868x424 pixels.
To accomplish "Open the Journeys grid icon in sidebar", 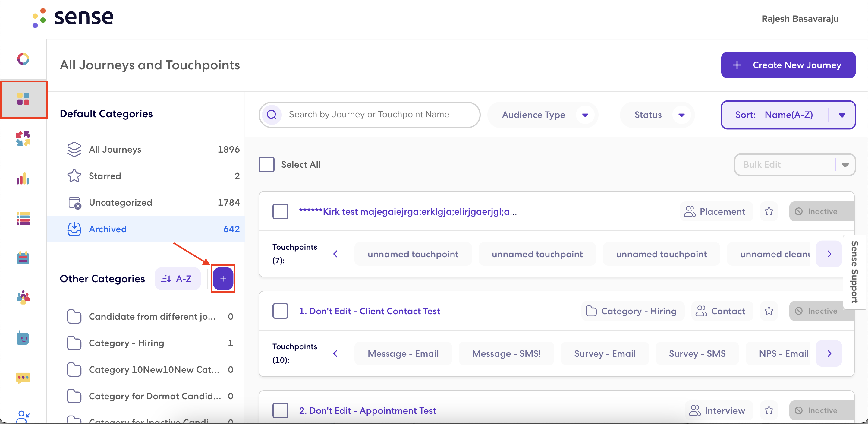I will coord(23,99).
